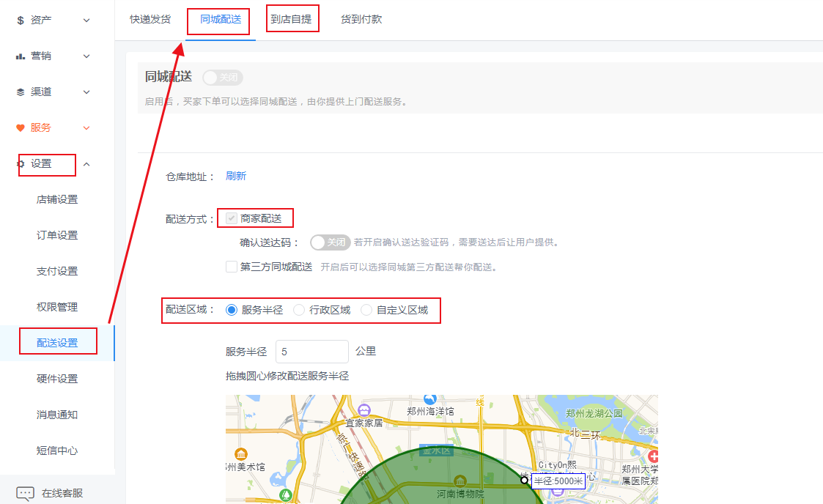
Task: Expand the 资产 menu chevron
Action: 86,21
